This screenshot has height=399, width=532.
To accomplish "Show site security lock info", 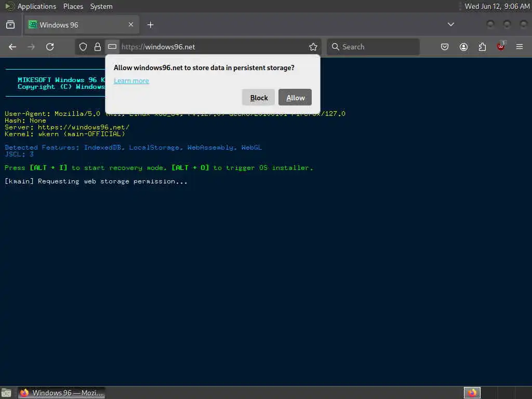I will [97, 47].
